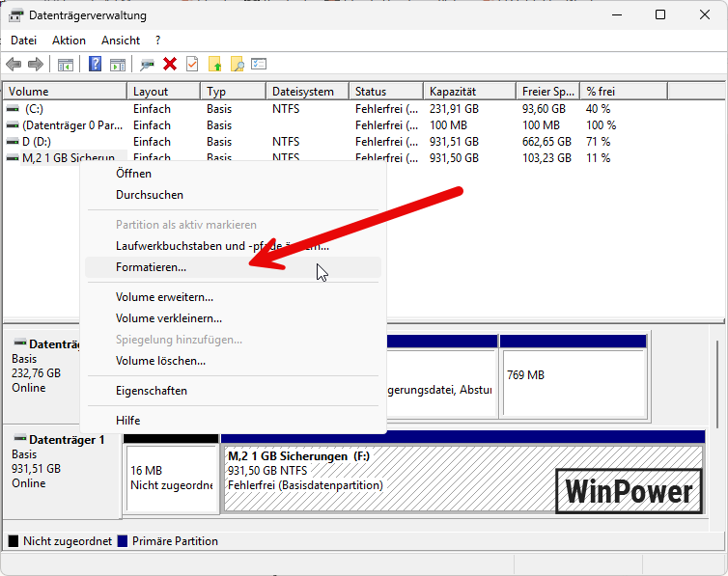Select Formatieren... in context menu
The image size is (728, 576).
coord(151,267)
